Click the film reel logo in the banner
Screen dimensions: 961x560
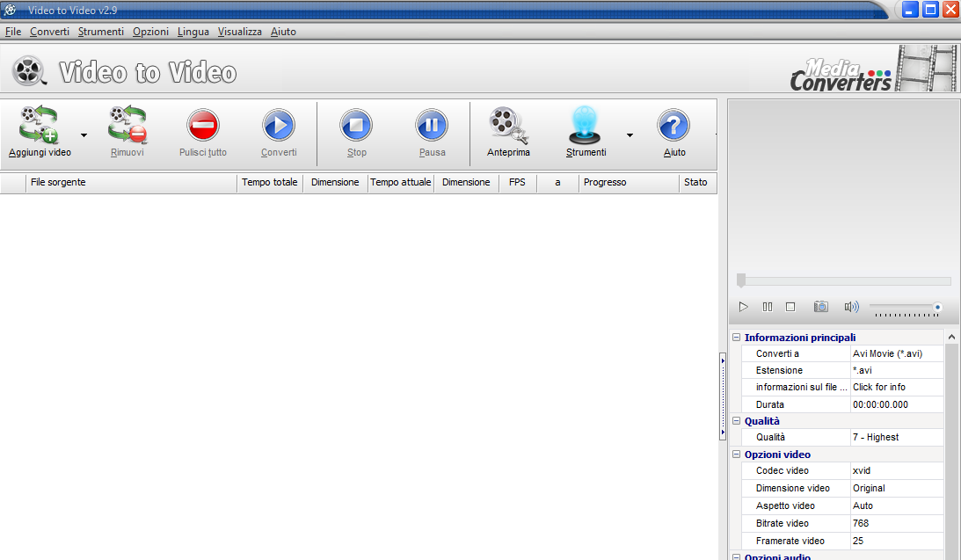29,70
